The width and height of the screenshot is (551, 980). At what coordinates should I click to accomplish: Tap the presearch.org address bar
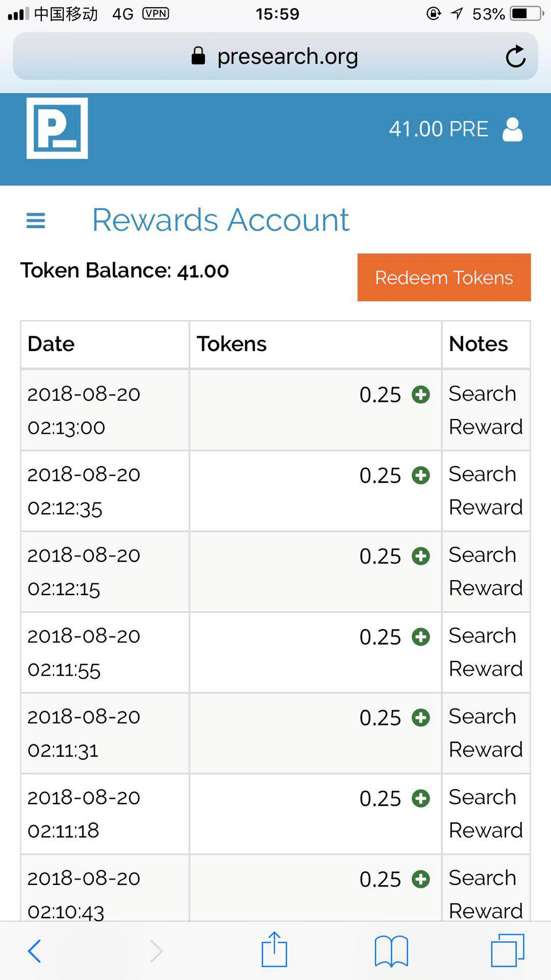click(x=275, y=56)
